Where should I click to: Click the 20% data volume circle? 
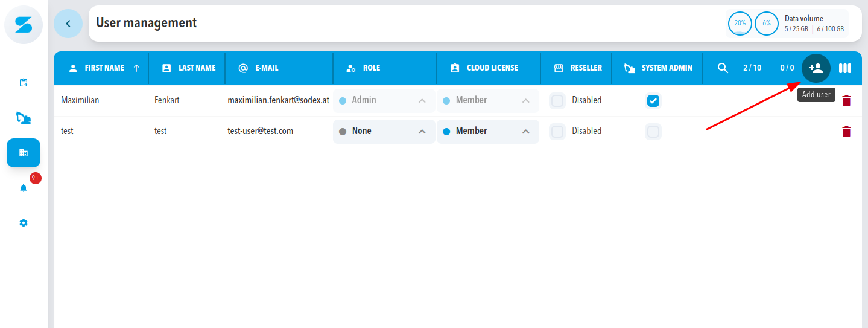(x=740, y=24)
